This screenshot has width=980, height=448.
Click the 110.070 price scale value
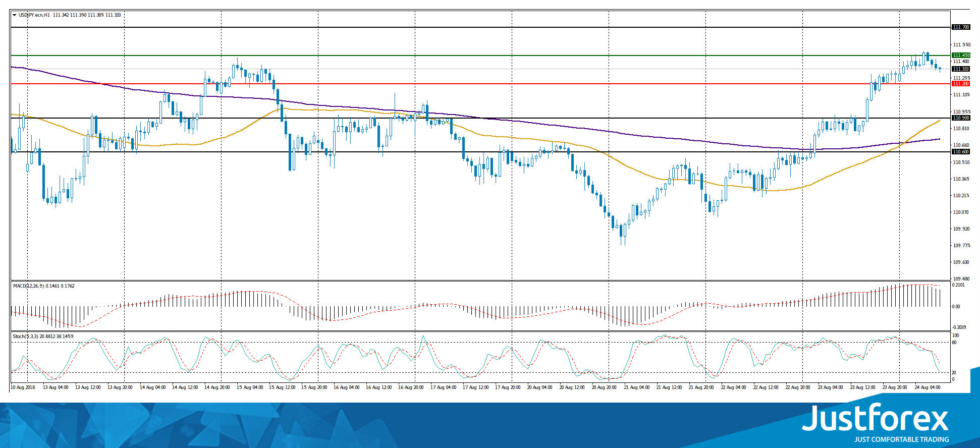click(961, 212)
